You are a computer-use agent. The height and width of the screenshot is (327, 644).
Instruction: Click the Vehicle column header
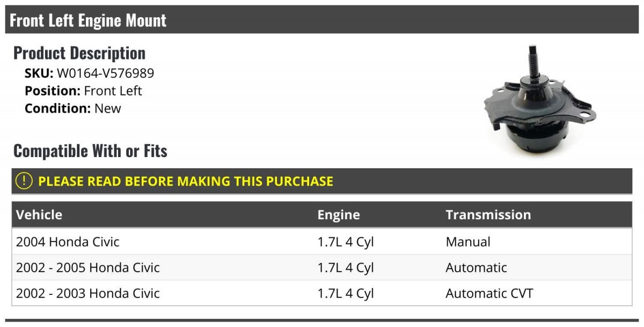[39, 215]
